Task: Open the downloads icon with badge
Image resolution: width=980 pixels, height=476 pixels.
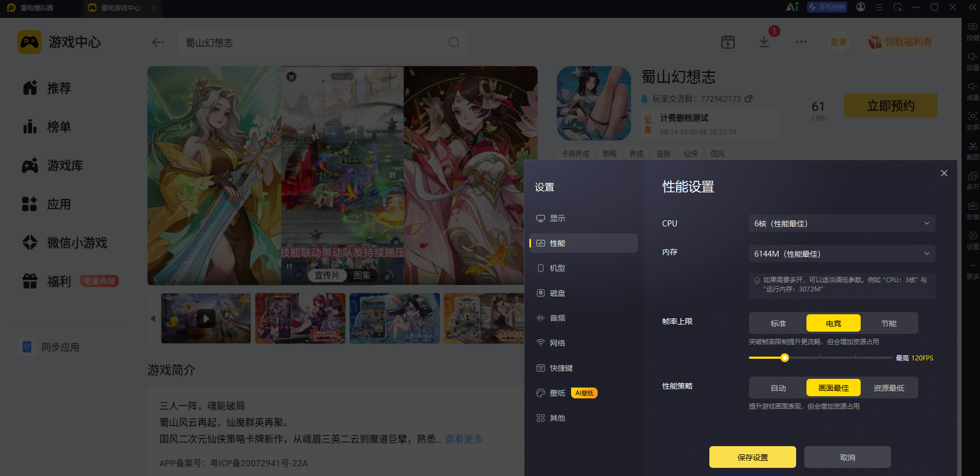Action: point(764,42)
